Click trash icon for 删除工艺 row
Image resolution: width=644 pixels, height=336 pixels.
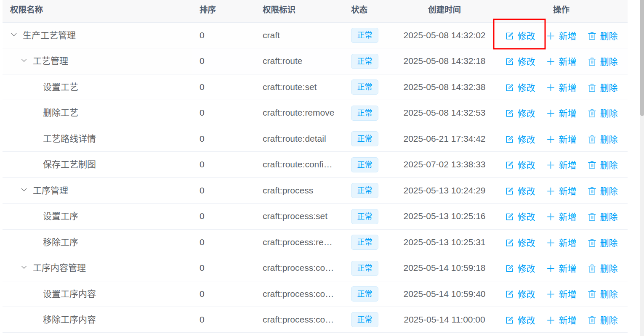[592, 114]
